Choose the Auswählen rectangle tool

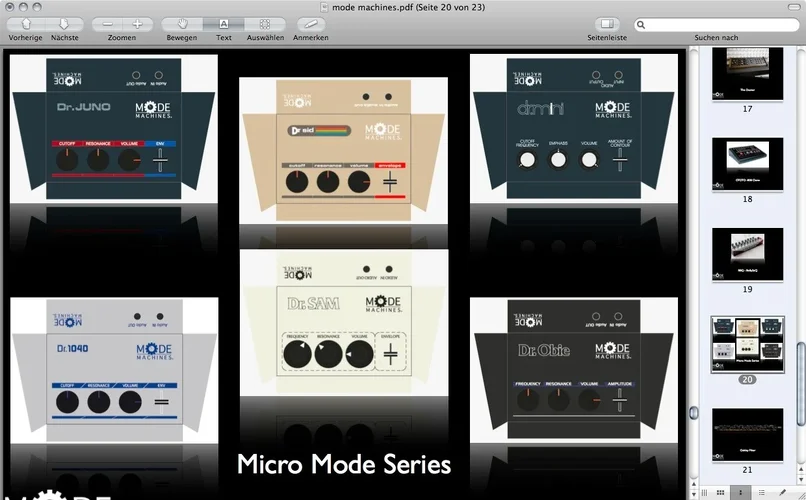[265, 24]
